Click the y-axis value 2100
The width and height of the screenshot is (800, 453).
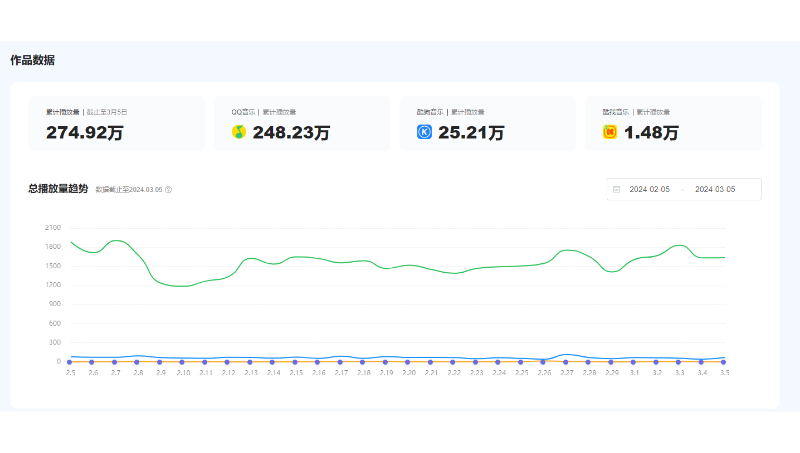[x=53, y=228]
